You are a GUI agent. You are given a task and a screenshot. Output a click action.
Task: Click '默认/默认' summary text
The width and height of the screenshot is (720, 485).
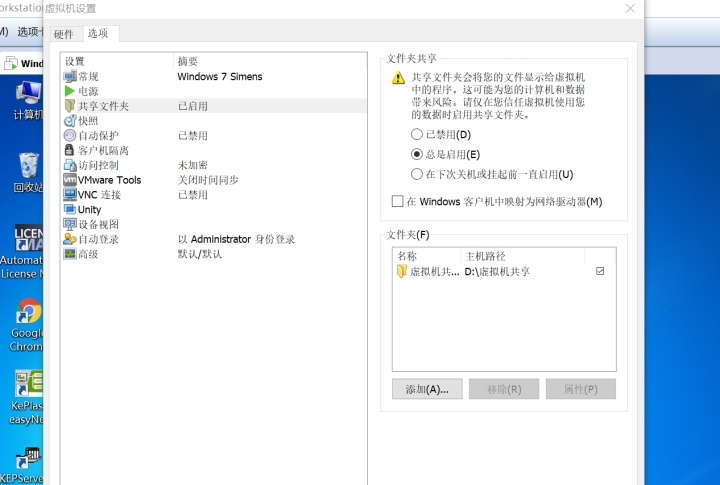(200, 254)
